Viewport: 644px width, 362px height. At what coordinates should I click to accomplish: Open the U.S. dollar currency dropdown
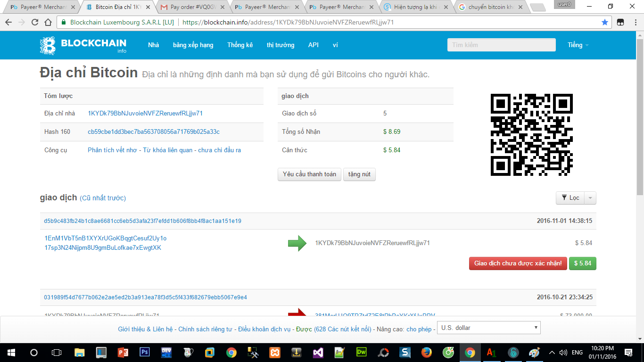[x=489, y=328]
